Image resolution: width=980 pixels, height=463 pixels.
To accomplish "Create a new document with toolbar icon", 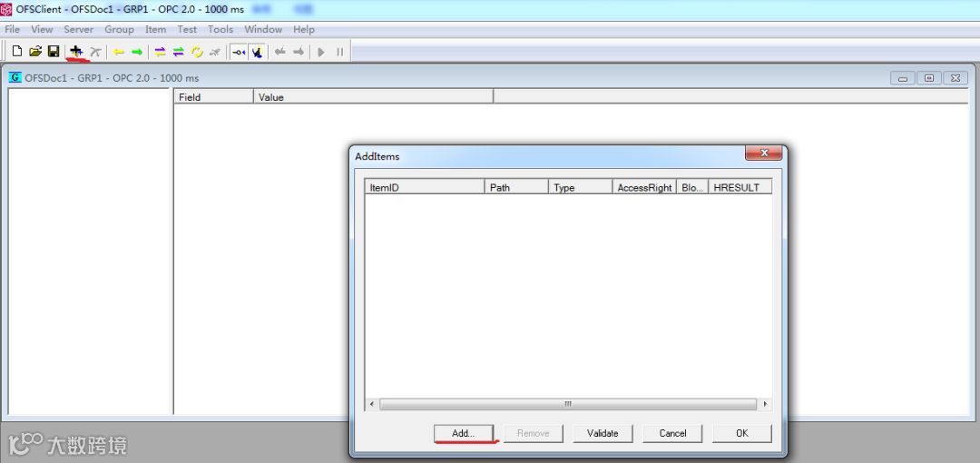I will 17,52.
